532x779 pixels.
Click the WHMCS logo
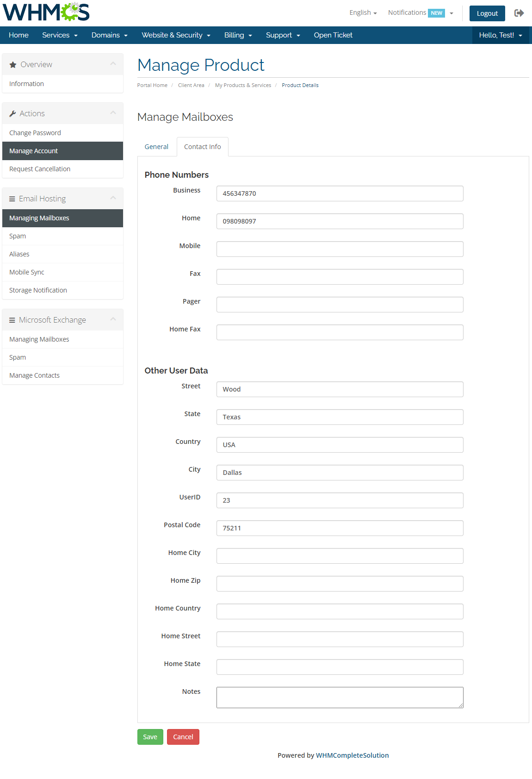(x=46, y=12)
